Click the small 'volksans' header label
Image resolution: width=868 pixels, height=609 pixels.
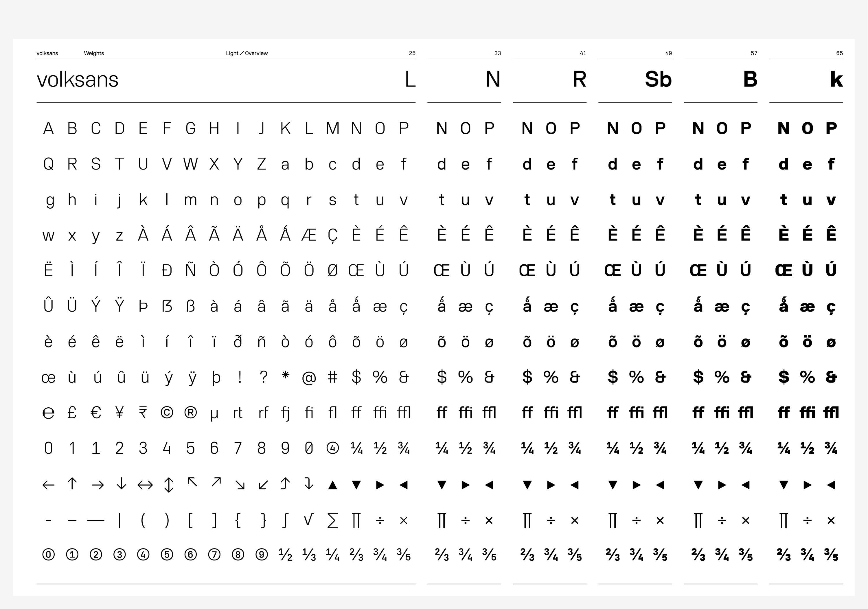47,53
